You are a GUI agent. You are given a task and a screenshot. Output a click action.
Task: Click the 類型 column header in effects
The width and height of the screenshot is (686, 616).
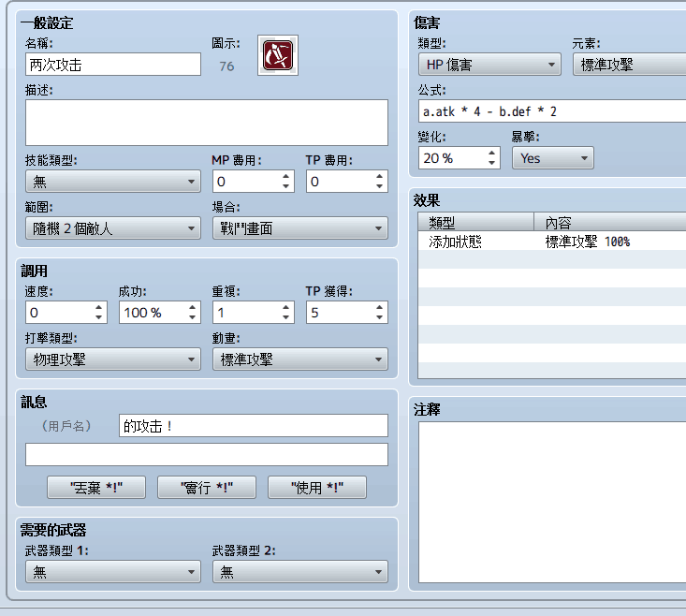coord(476,222)
